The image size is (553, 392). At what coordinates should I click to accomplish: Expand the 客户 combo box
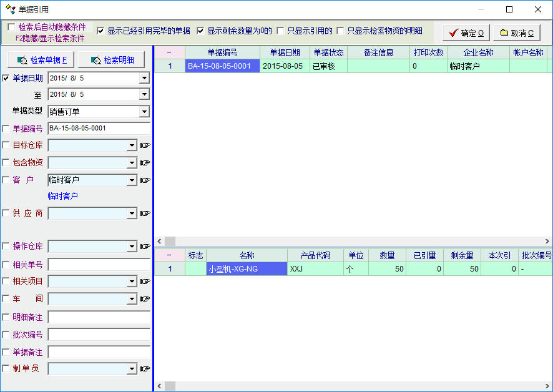(131, 180)
